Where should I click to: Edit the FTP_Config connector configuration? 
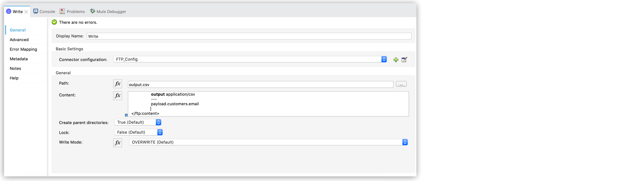[x=404, y=60]
